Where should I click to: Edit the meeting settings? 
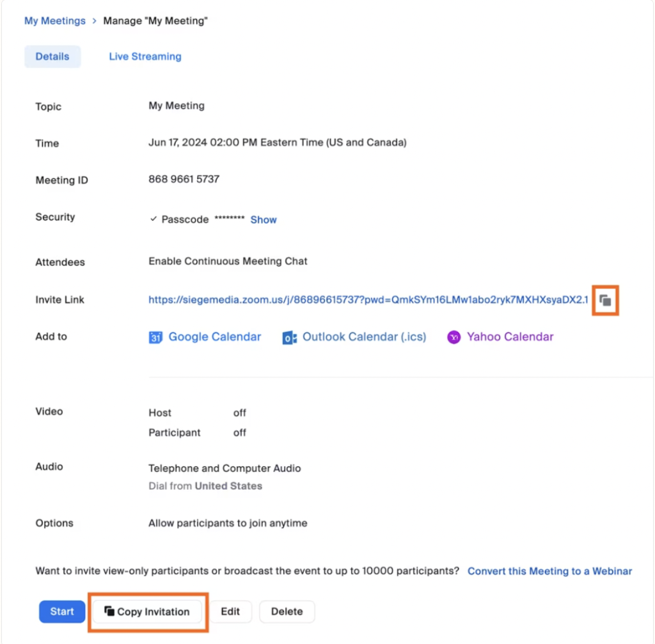pos(230,611)
